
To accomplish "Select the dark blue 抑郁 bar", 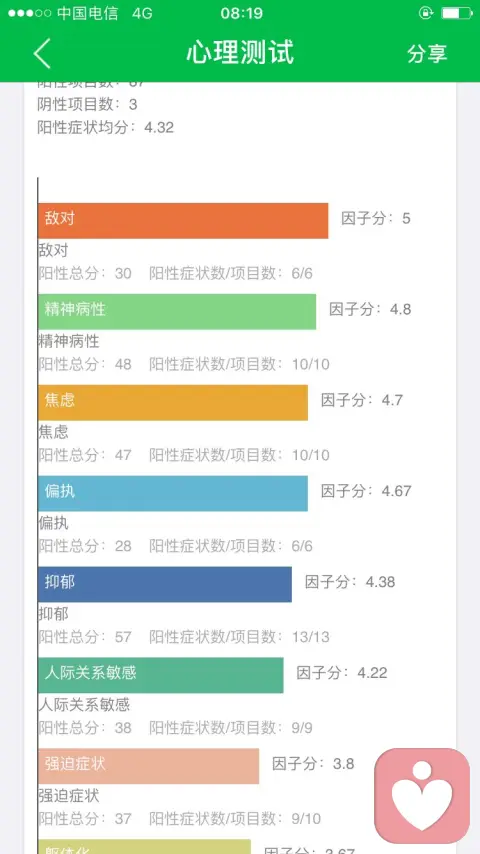I will [165, 584].
